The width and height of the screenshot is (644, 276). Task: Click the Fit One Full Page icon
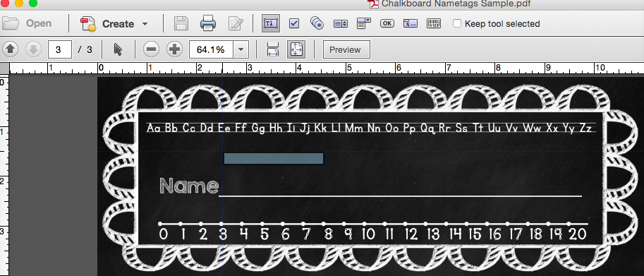tap(296, 49)
